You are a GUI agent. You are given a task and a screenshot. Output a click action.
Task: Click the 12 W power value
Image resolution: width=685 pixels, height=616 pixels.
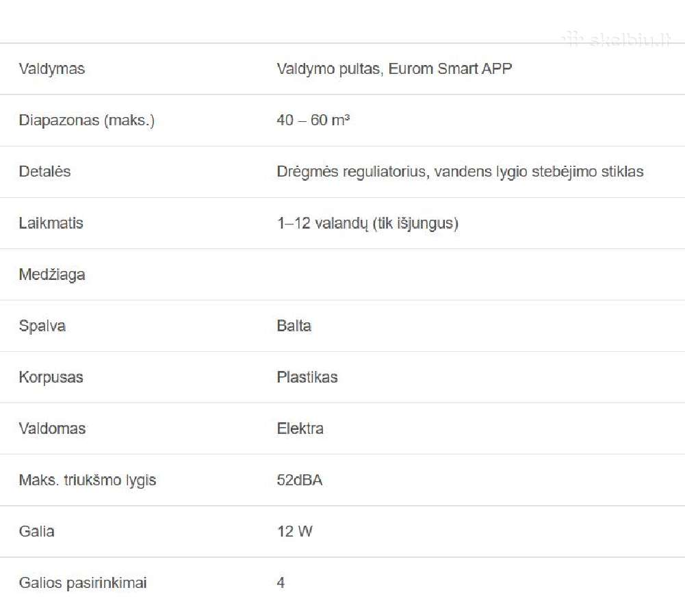pyautogui.click(x=295, y=531)
